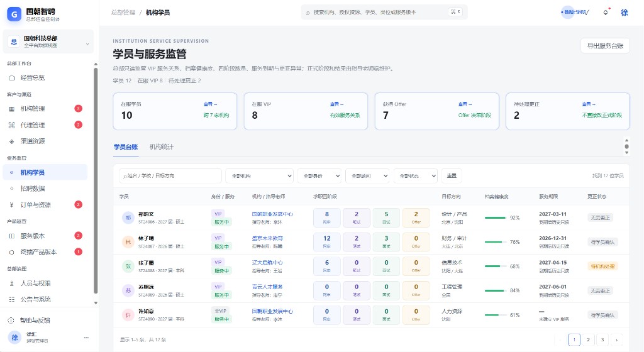Open the 辽大启航中心 institution link
The height and width of the screenshot is (352, 644).
267,263
